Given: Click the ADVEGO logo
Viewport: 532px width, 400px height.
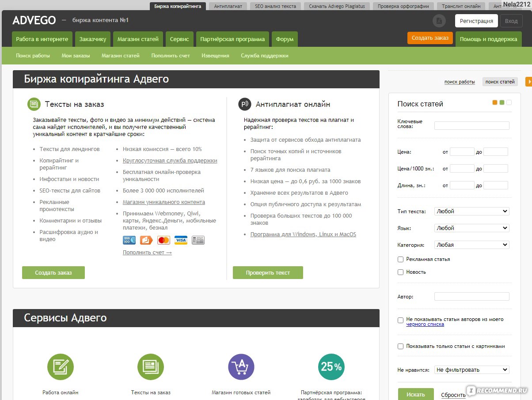Looking at the screenshot, I should (x=34, y=20).
